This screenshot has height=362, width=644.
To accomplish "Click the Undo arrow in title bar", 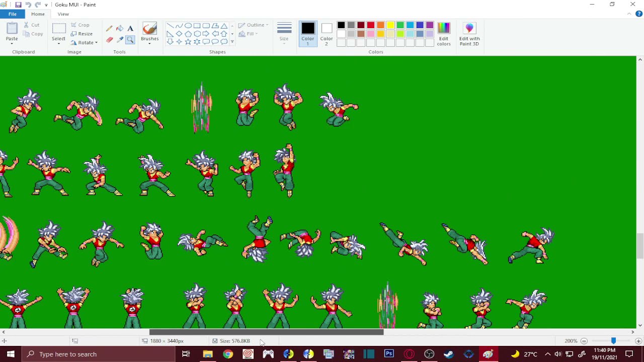I will [28, 5].
